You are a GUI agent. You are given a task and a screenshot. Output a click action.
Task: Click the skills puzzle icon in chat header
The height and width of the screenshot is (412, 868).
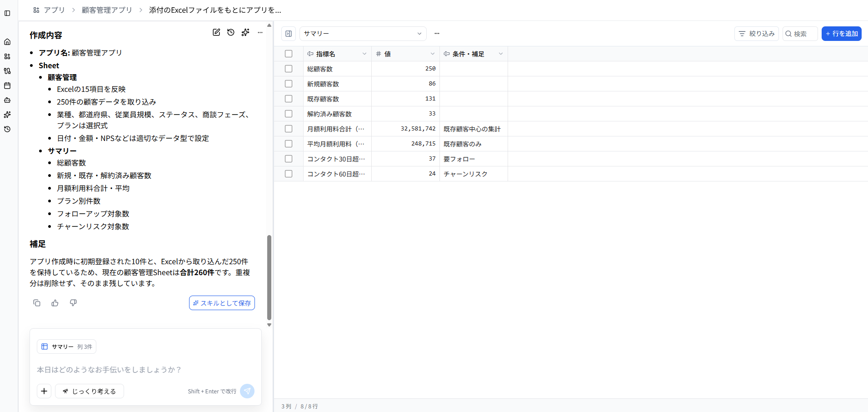pos(245,32)
